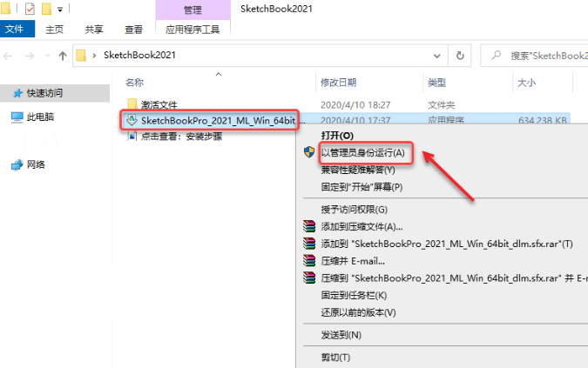Open the 文件 ribbon tab
Viewport: 588px width, 368px height.
tap(17, 29)
